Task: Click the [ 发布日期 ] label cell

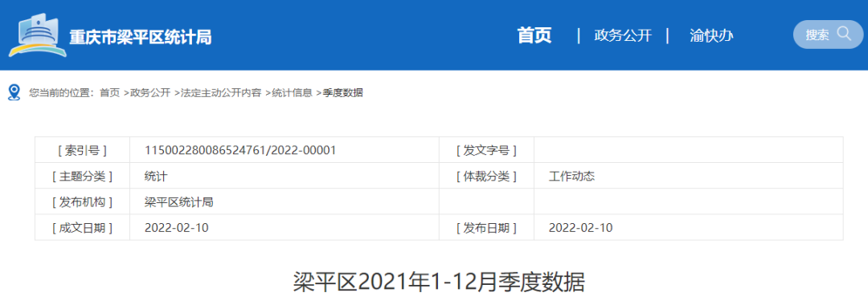Action: (486, 228)
